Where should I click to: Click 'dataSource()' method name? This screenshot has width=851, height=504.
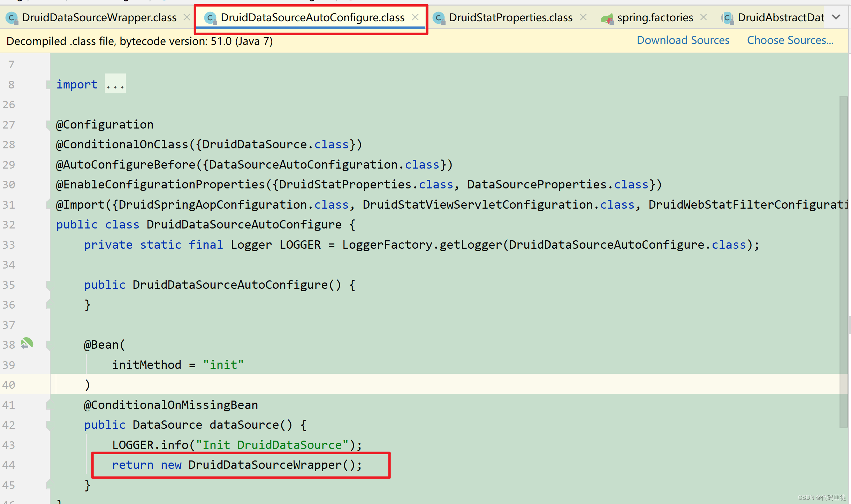coord(251,425)
